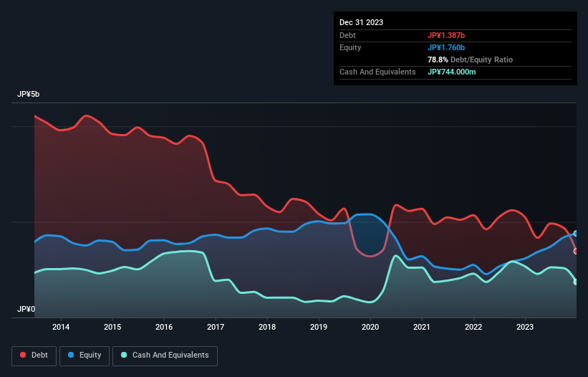Click the teal Cash legend dot
Image resolution: width=588 pixels, height=377 pixels.
(x=124, y=355)
